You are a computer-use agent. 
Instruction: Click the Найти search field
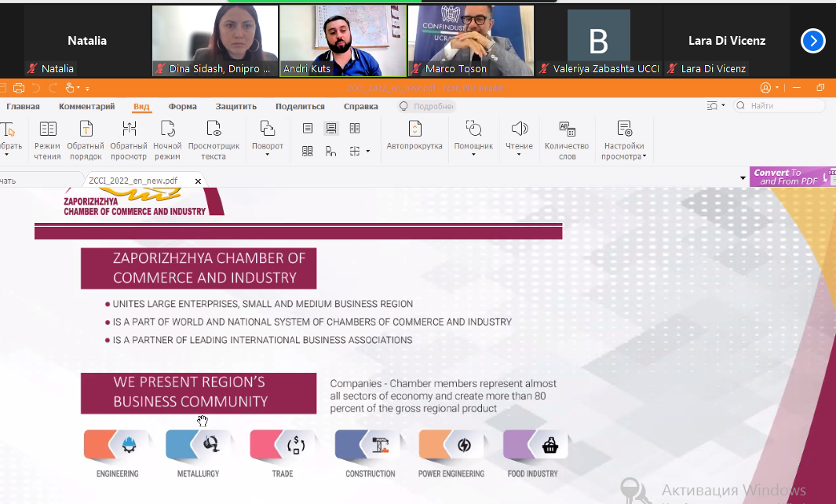pos(779,106)
